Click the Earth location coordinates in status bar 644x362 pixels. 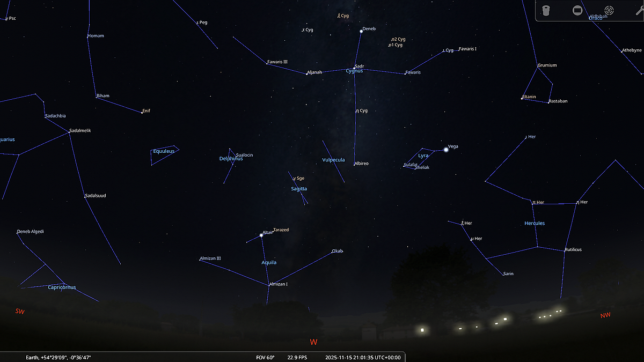pos(62,357)
